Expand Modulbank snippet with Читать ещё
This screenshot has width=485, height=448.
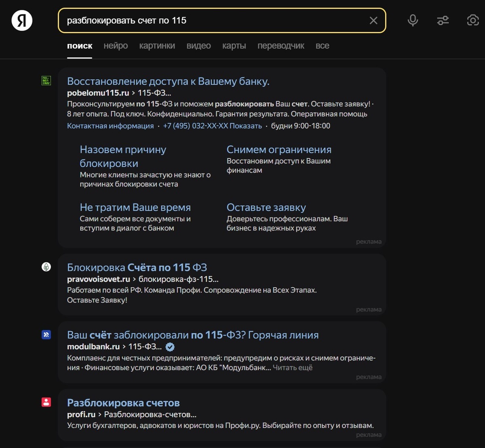coord(293,368)
